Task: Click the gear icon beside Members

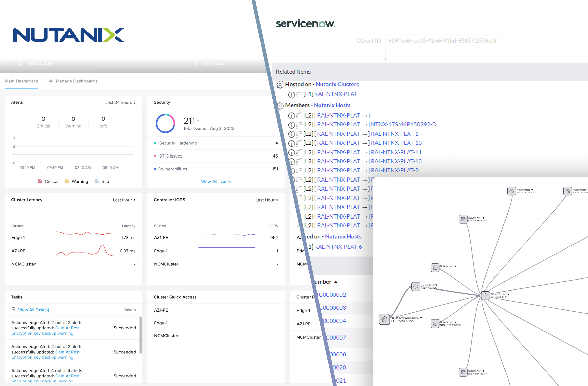Action: pos(280,106)
